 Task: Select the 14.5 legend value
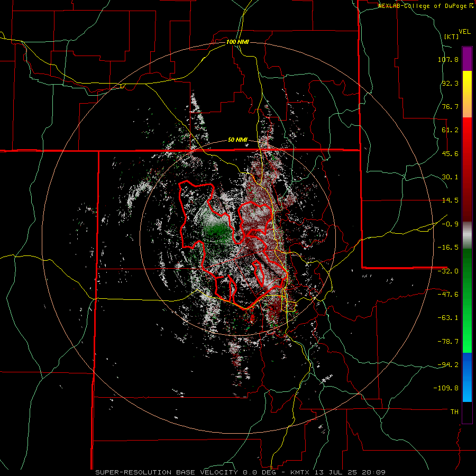point(450,200)
